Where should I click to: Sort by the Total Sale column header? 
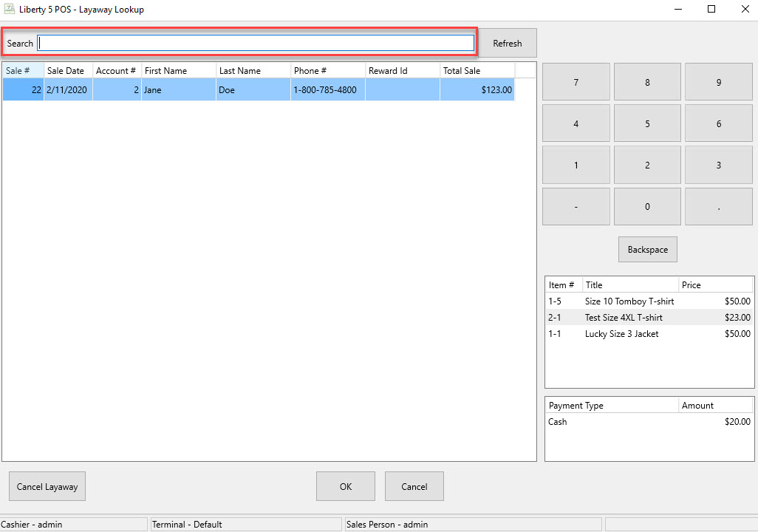[x=477, y=71]
